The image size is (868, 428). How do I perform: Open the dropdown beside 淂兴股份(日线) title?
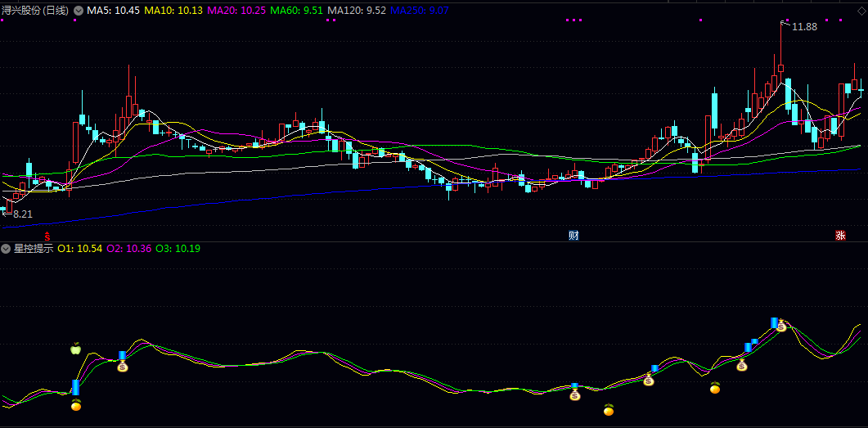[x=78, y=11]
